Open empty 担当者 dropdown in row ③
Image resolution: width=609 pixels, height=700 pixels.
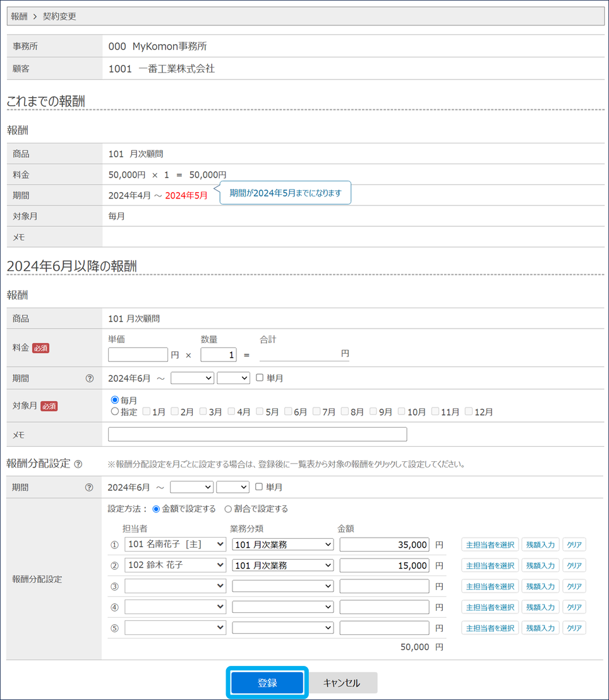click(x=175, y=586)
